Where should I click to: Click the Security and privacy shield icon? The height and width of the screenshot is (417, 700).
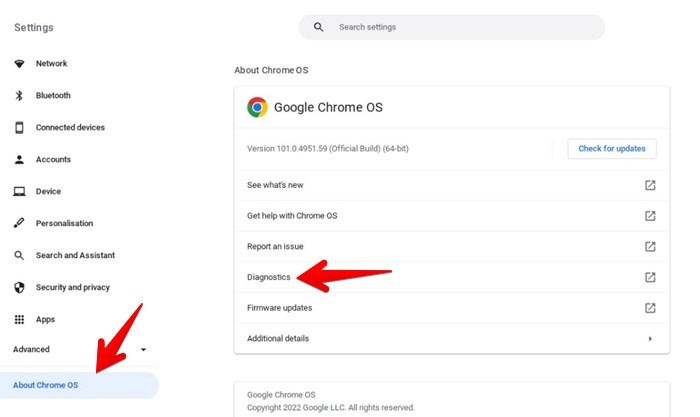19,288
